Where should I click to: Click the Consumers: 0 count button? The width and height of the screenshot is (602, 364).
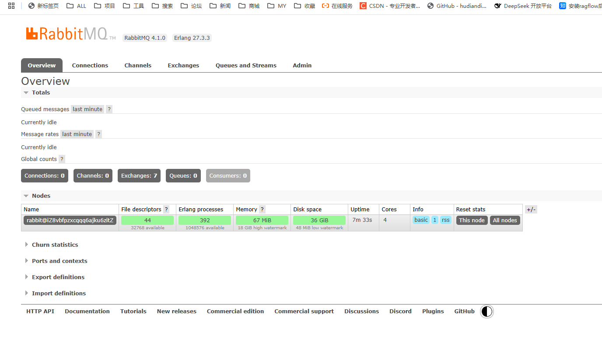click(x=228, y=176)
